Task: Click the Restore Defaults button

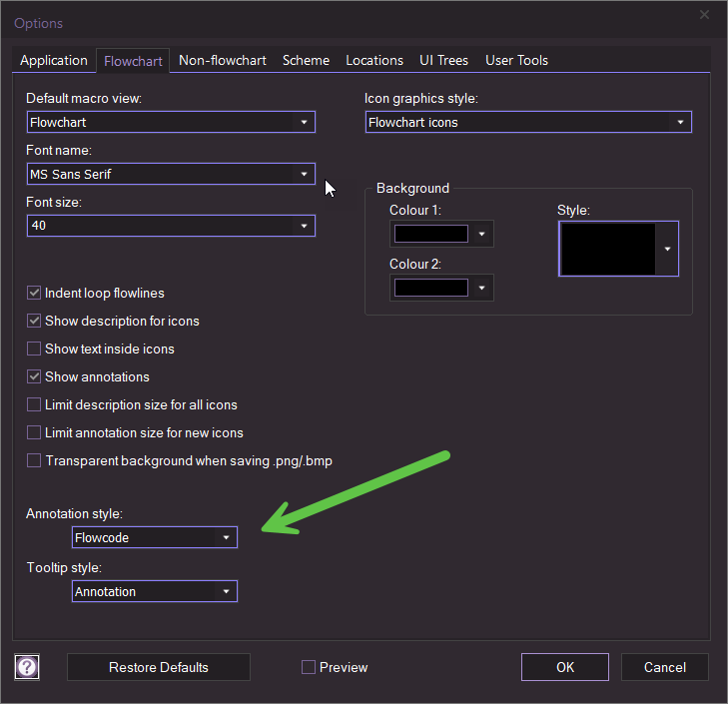Action: 159,667
